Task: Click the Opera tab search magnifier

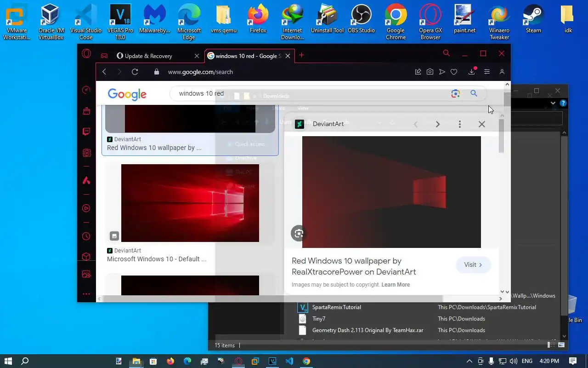Action: click(x=446, y=53)
